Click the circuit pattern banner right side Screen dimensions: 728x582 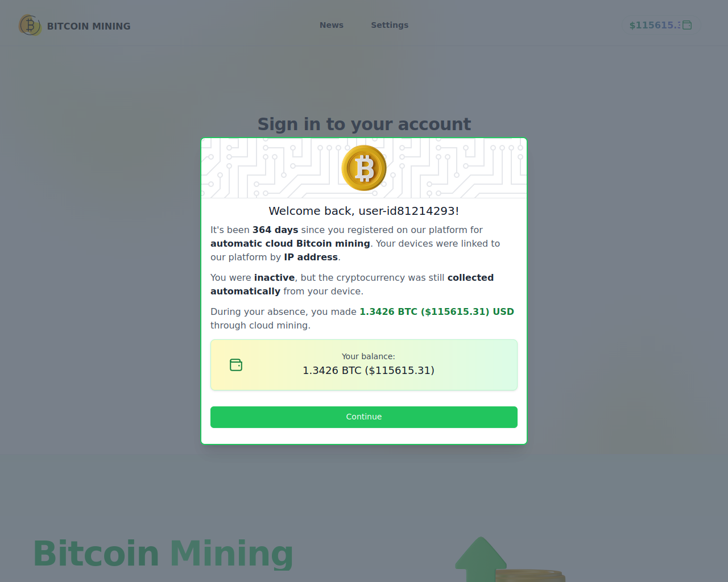457,168
